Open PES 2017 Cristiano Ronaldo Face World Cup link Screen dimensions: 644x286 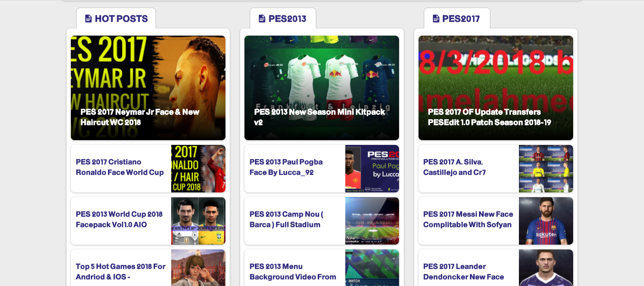click(x=120, y=167)
